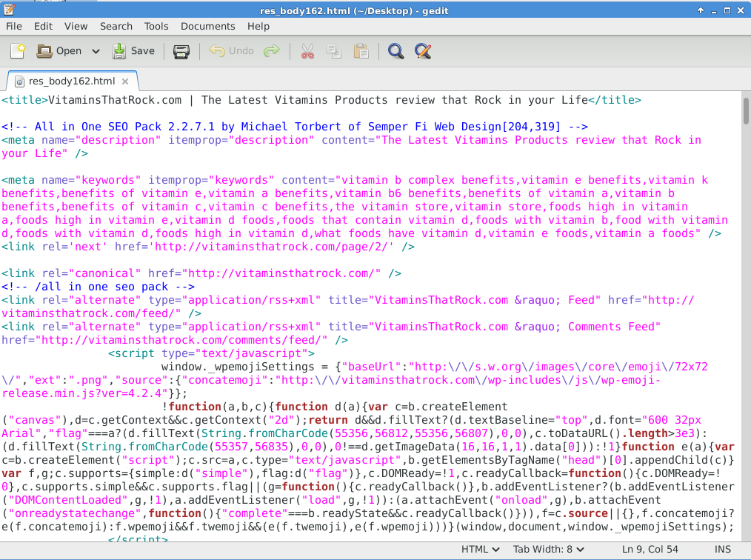Click the script type="text/javascript" tag
This screenshot has width=751, height=560.
click(x=211, y=353)
